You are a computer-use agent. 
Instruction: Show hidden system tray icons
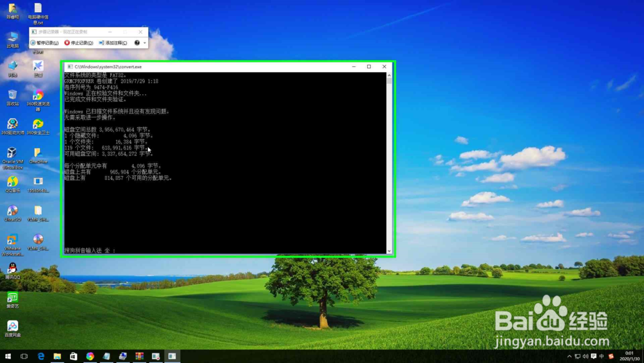(569, 357)
